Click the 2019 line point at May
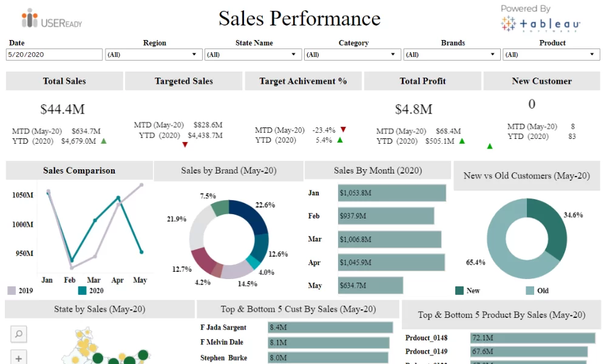Image resolution: width=607 pixels, height=364 pixels. [x=141, y=185]
